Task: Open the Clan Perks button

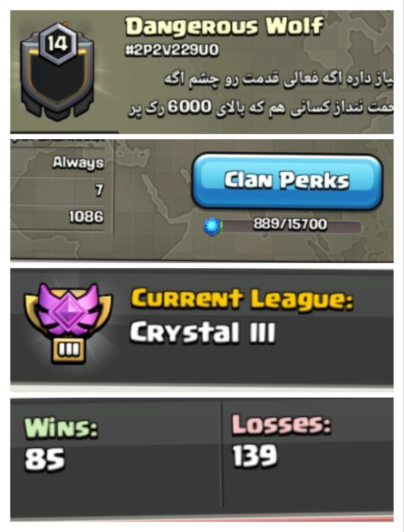Action: coord(287,181)
